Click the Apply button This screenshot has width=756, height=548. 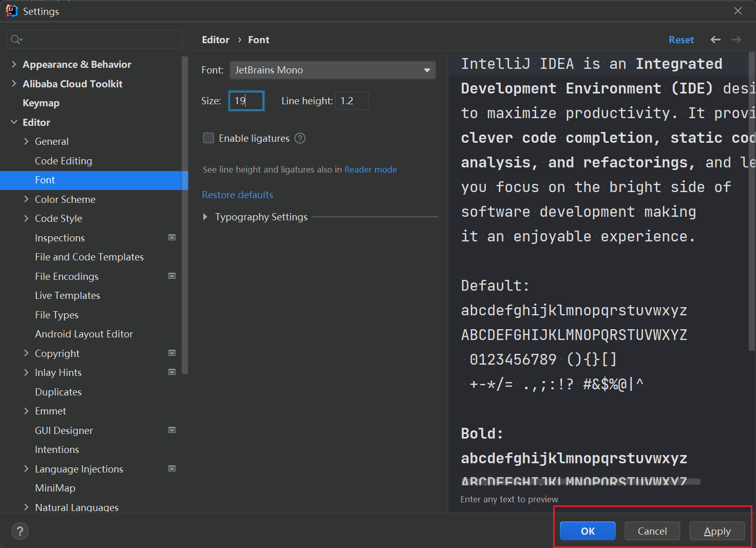717,531
